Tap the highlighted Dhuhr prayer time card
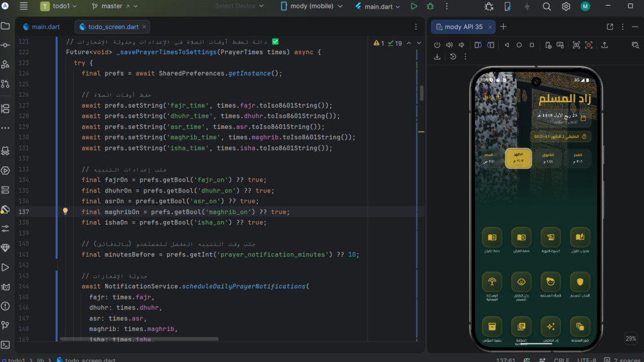The width and height of the screenshot is (644, 362). 518,159
